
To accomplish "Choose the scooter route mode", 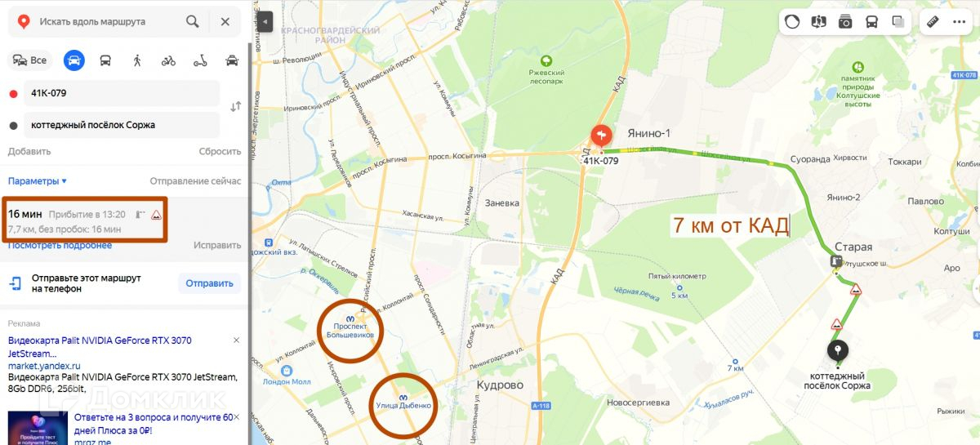I will pyautogui.click(x=200, y=60).
